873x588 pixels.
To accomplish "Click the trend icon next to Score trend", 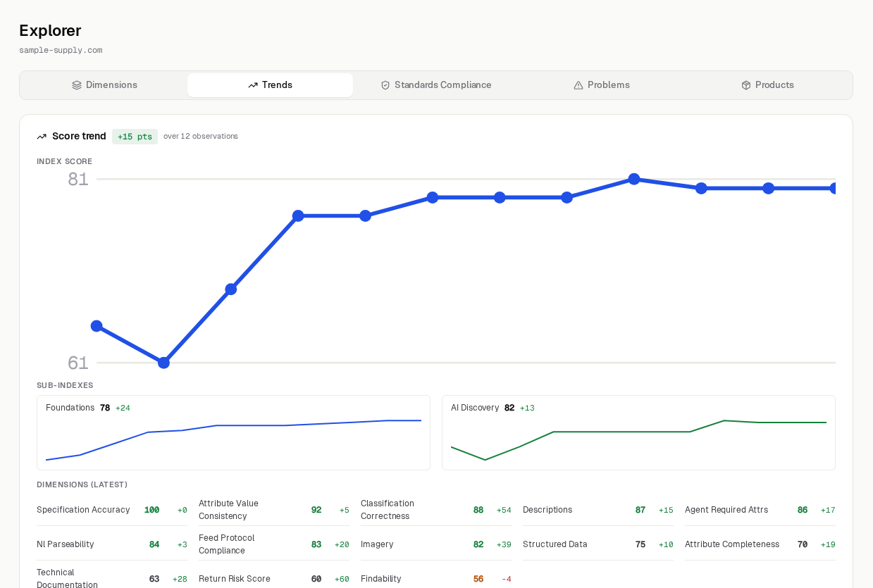I will 42,137.
